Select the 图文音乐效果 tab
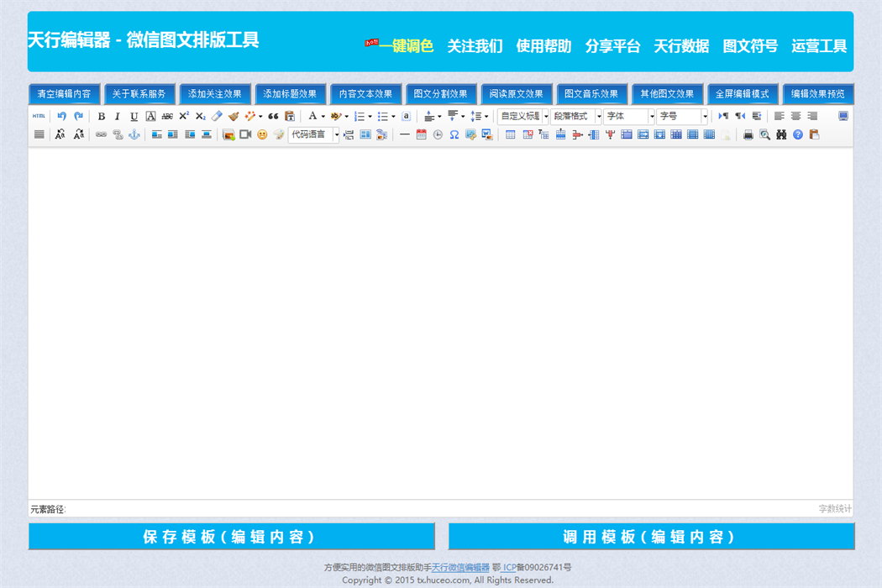 pyautogui.click(x=591, y=94)
